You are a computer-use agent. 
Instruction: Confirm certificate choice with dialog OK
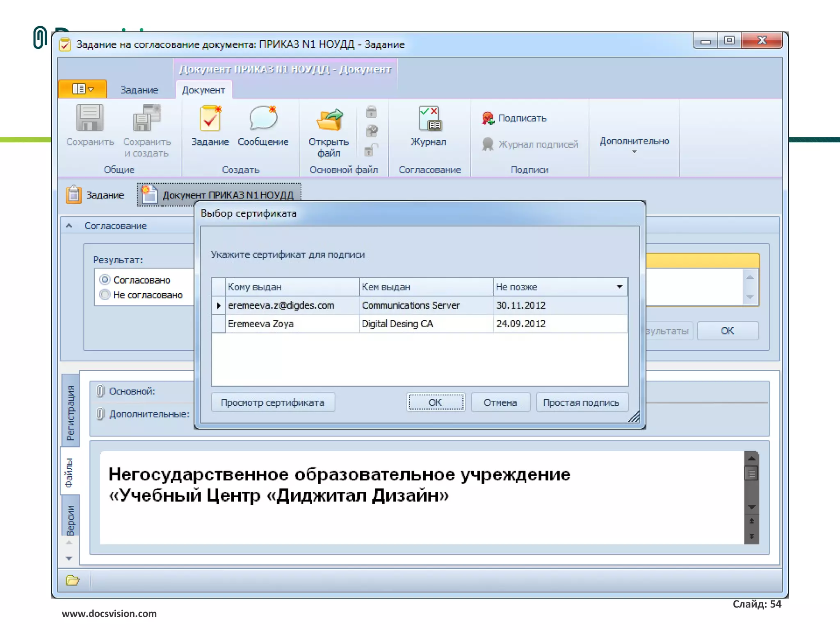tap(436, 402)
